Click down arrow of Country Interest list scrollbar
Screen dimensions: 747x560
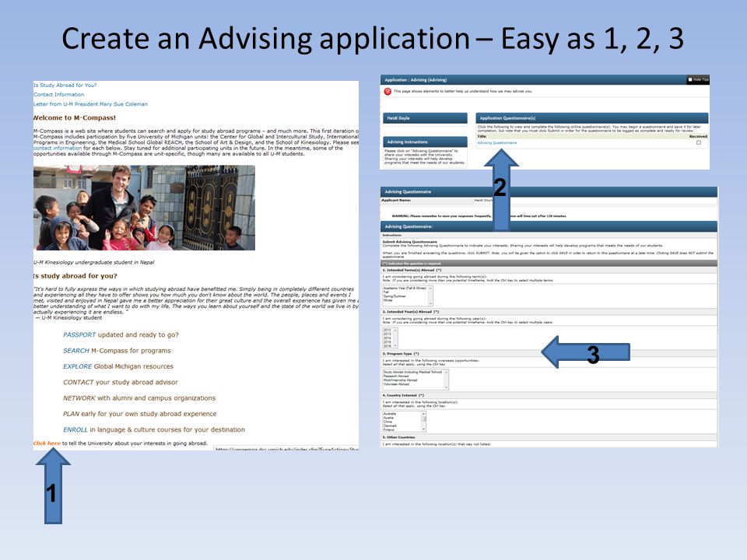tap(423, 429)
